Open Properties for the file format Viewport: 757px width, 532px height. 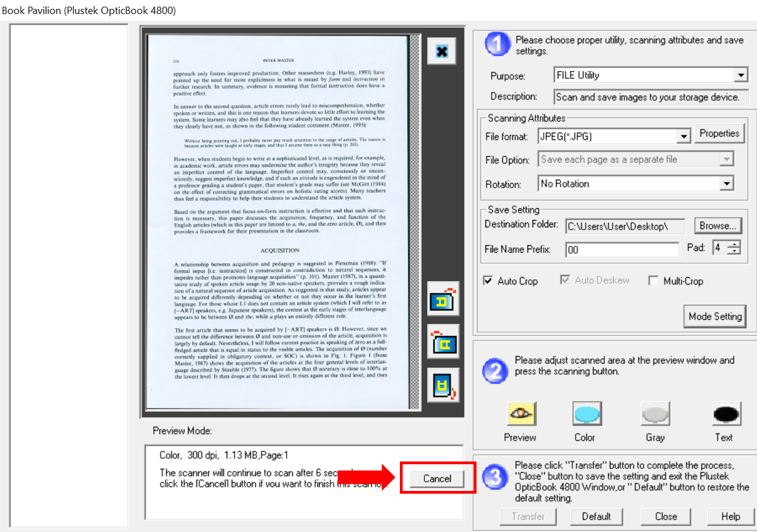click(719, 134)
